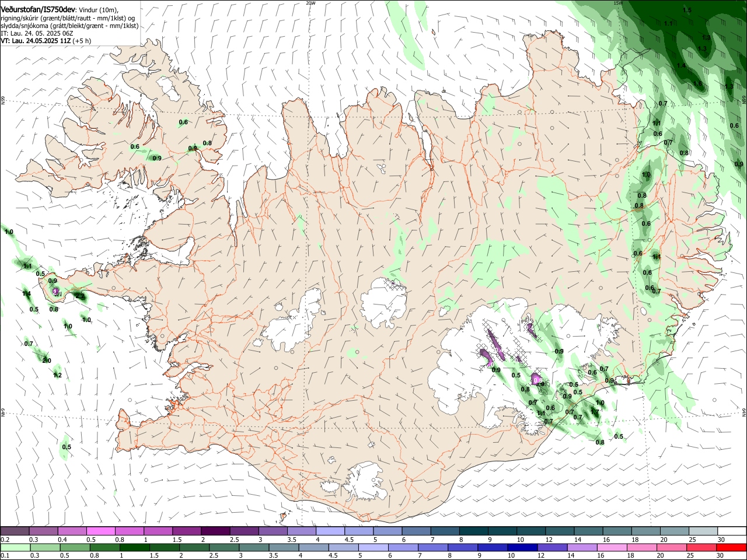Click the '1.7' precipitation value on the map
747x560 pixels.
pyautogui.click(x=595, y=412)
